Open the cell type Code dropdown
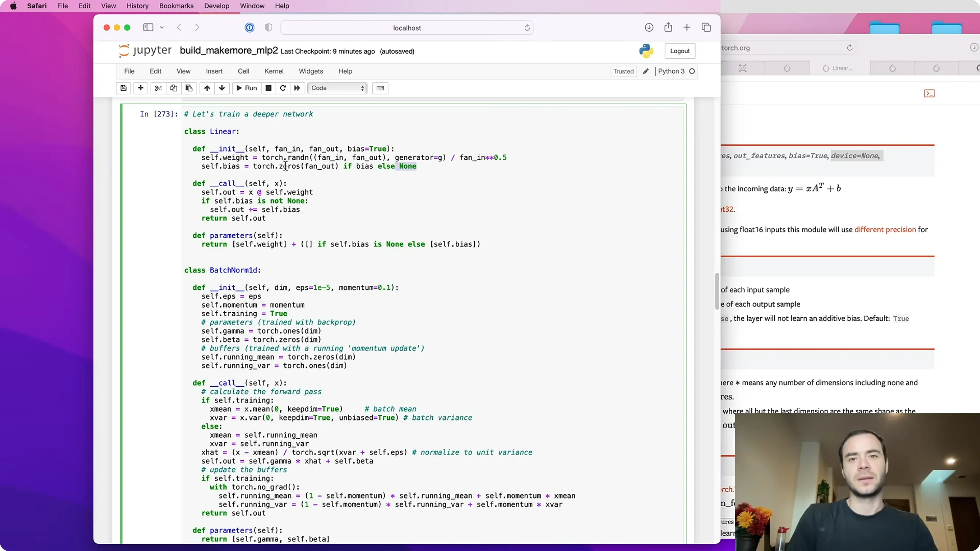The height and width of the screenshot is (551, 980). pyautogui.click(x=338, y=88)
